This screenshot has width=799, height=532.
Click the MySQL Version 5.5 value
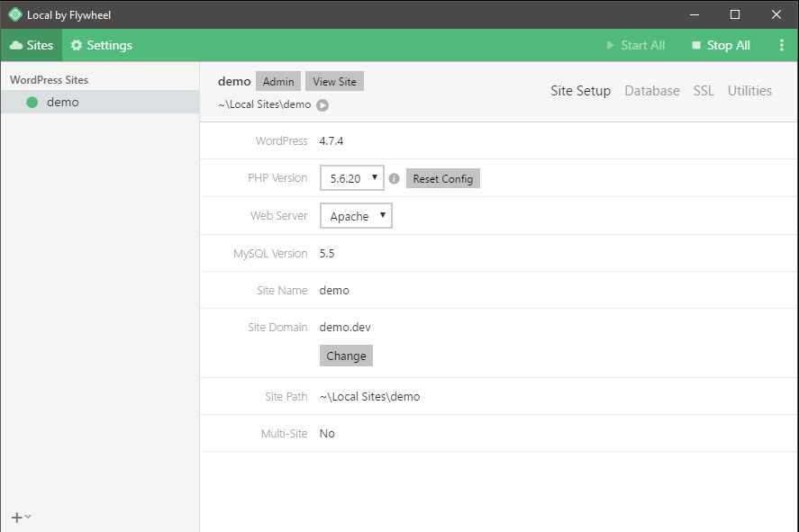327,254
